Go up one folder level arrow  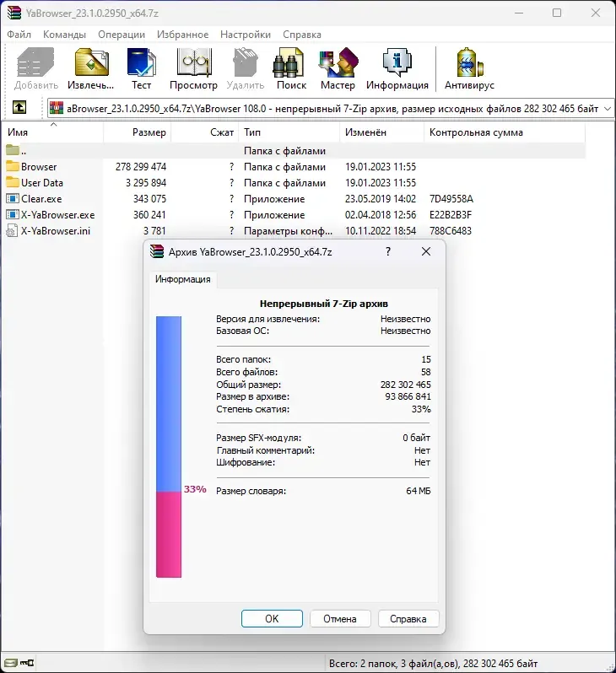tap(19, 107)
